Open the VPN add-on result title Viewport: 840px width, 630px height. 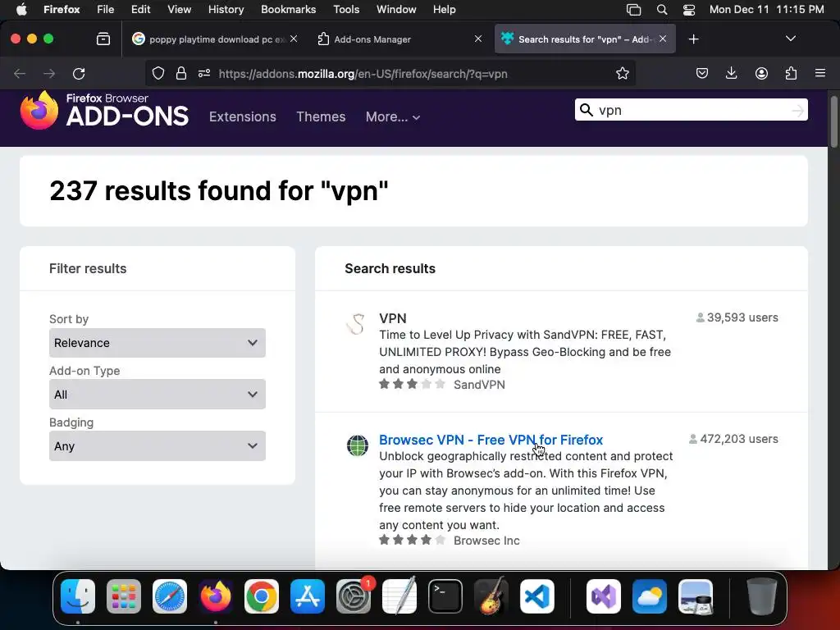(x=393, y=318)
